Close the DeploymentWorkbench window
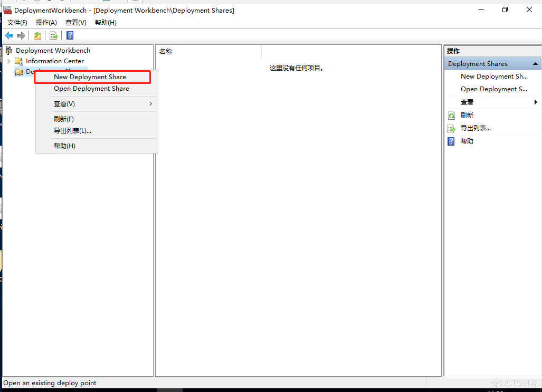This screenshot has width=542, height=392. click(529, 9)
